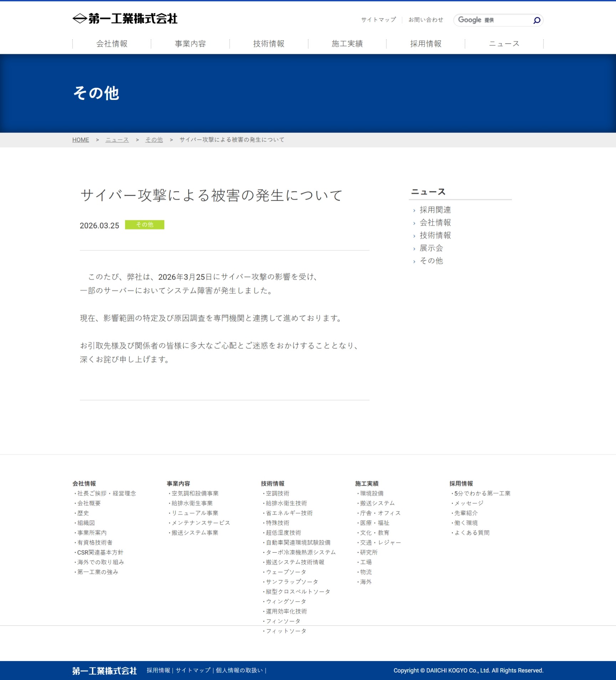Open the 事業内容 navigation menu
Screen dimensions: 616x680
coord(190,44)
